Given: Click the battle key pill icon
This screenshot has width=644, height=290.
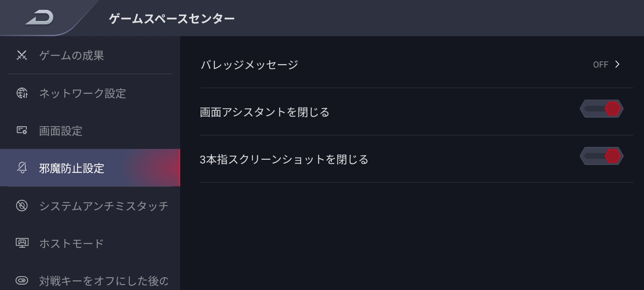Looking at the screenshot, I should 22,280.
